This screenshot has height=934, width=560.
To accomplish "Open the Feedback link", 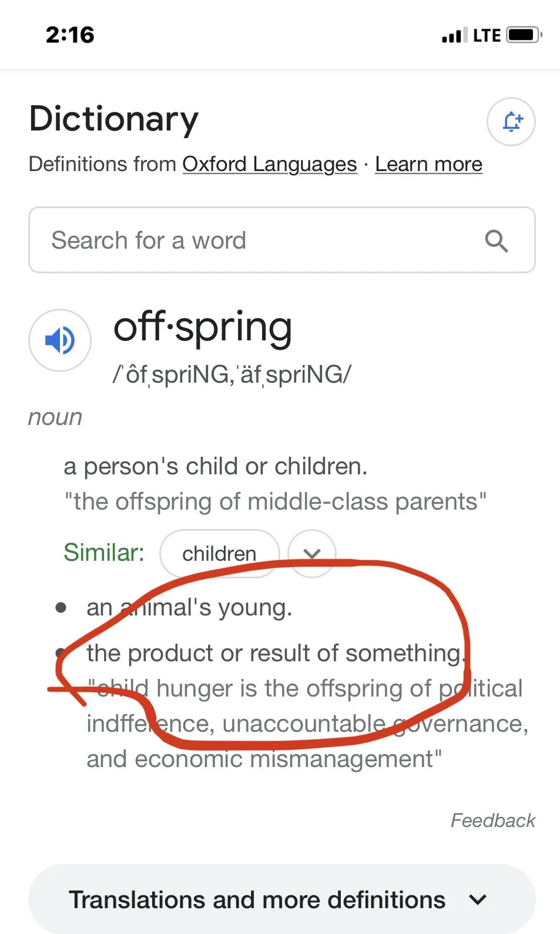I will tap(492, 820).
